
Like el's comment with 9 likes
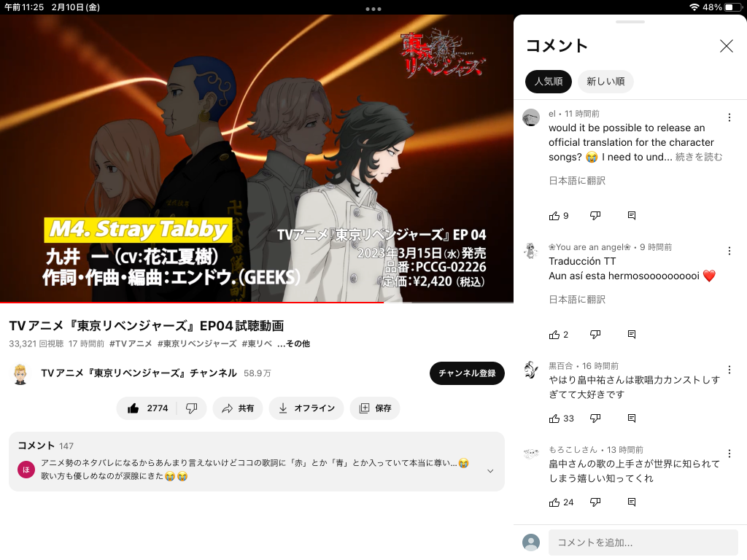(559, 216)
